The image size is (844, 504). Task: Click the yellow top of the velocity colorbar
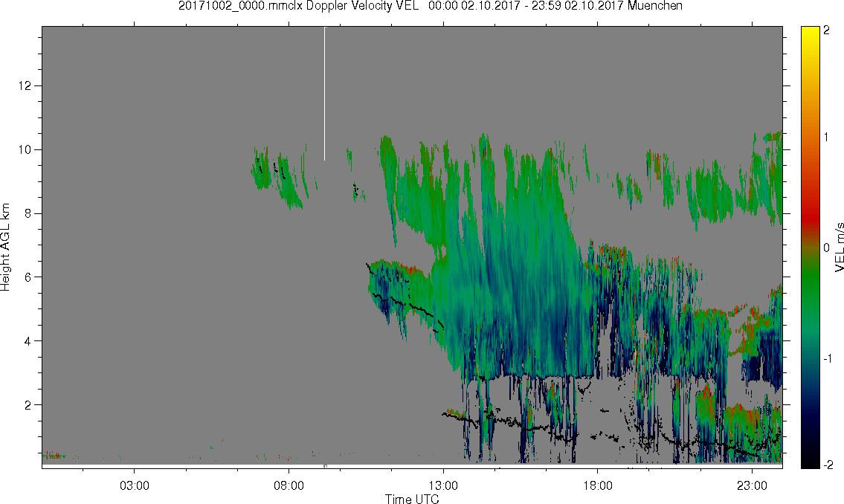(811, 31)
